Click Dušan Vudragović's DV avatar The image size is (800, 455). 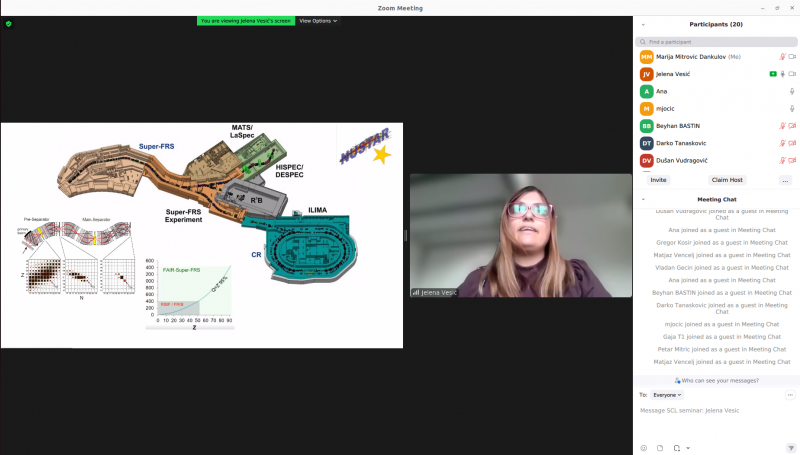point(646,161)
